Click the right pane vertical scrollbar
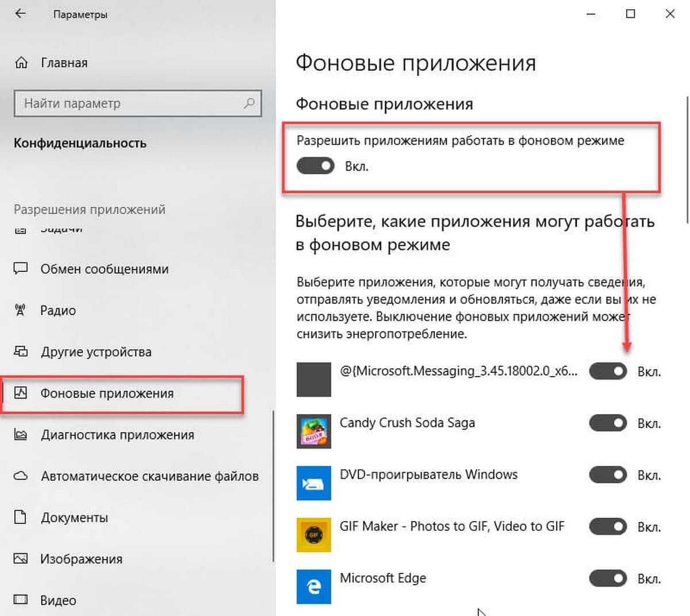Viewport: 690px width, 616px height. 687,160
